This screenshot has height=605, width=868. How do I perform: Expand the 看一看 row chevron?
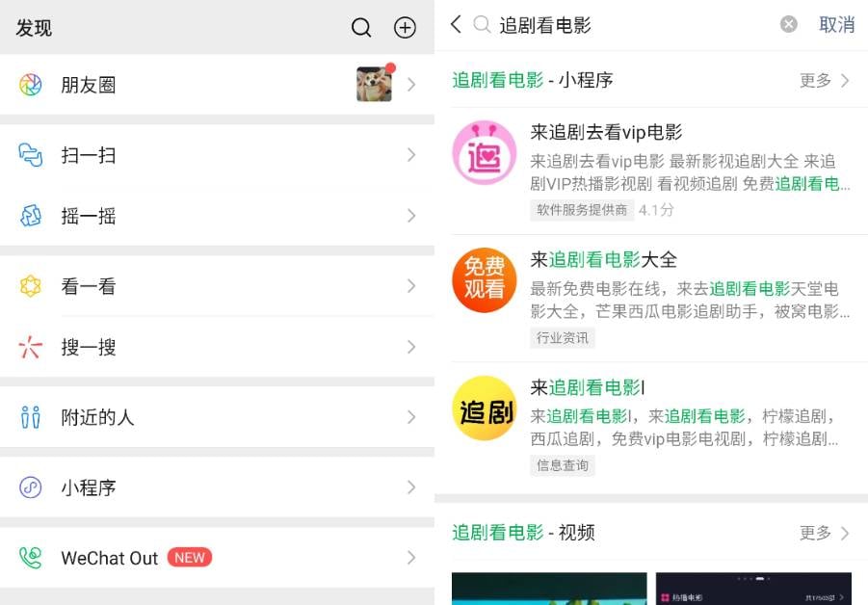click(411, 286)
